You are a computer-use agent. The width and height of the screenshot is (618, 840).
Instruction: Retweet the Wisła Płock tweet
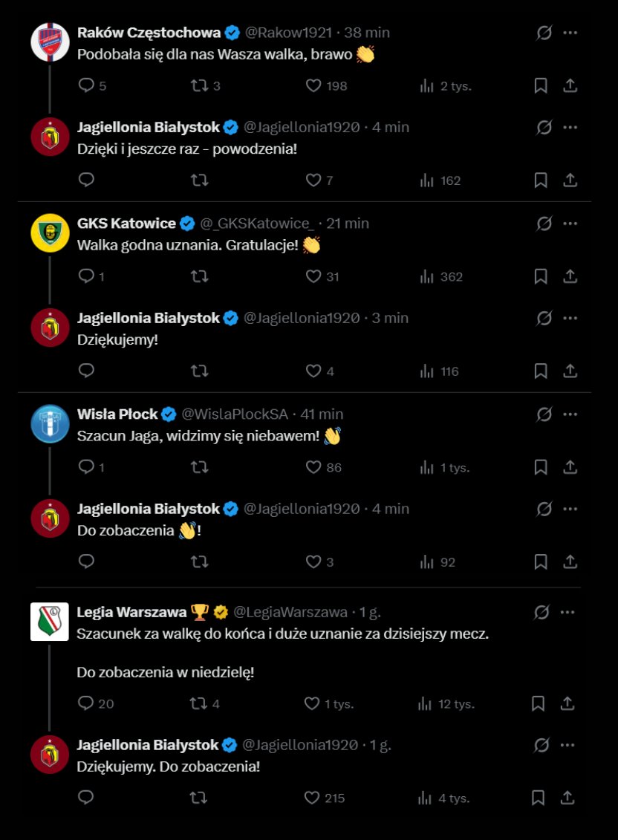(x=199, y=467)
